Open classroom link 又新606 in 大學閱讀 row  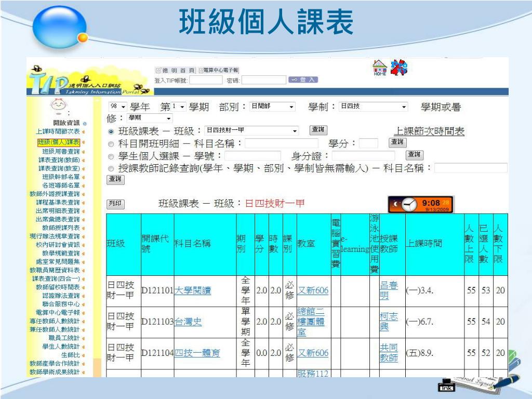click(x=313, y=290)
